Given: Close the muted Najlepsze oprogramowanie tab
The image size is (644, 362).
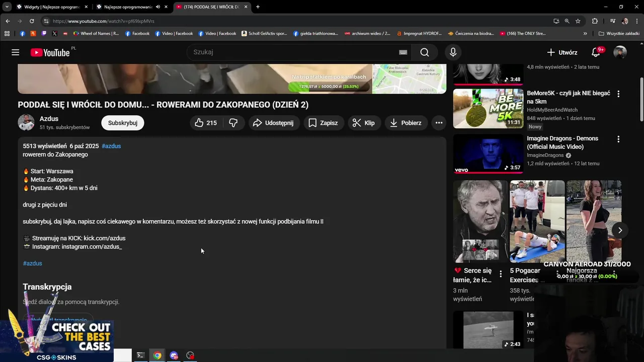Looking at the screenshot, I should point(167,7).
